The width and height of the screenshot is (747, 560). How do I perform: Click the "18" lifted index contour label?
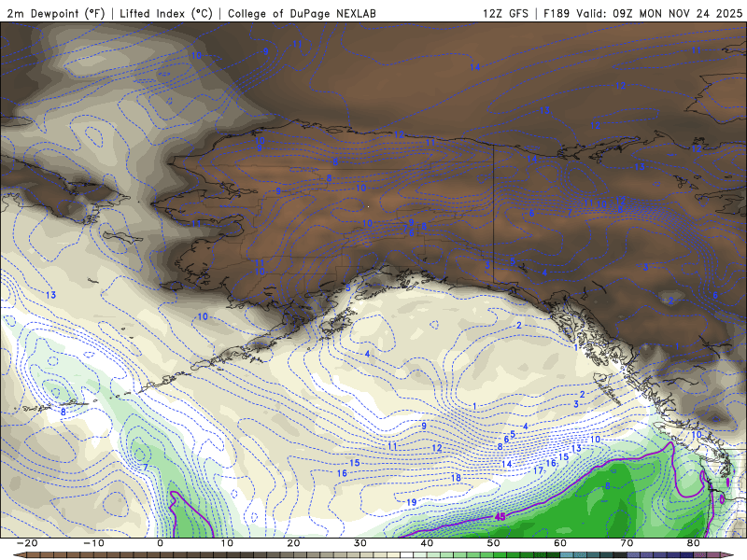point(456,478)
